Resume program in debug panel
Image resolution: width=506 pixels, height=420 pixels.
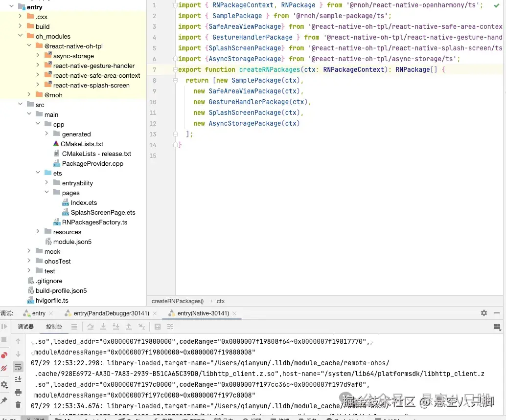(4, 326)
